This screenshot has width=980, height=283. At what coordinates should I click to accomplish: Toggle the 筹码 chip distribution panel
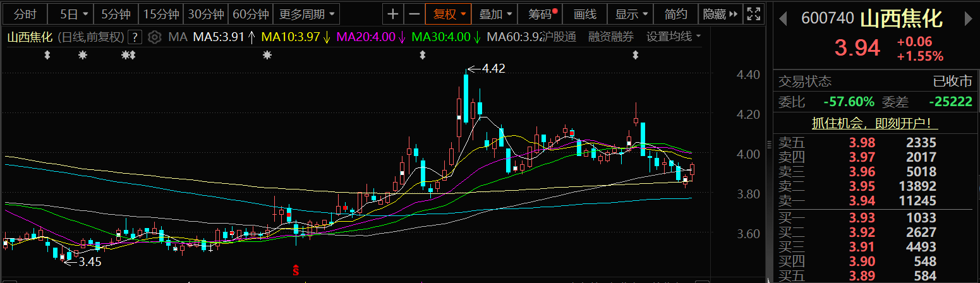pyautogui.click(x=542, y=13)
